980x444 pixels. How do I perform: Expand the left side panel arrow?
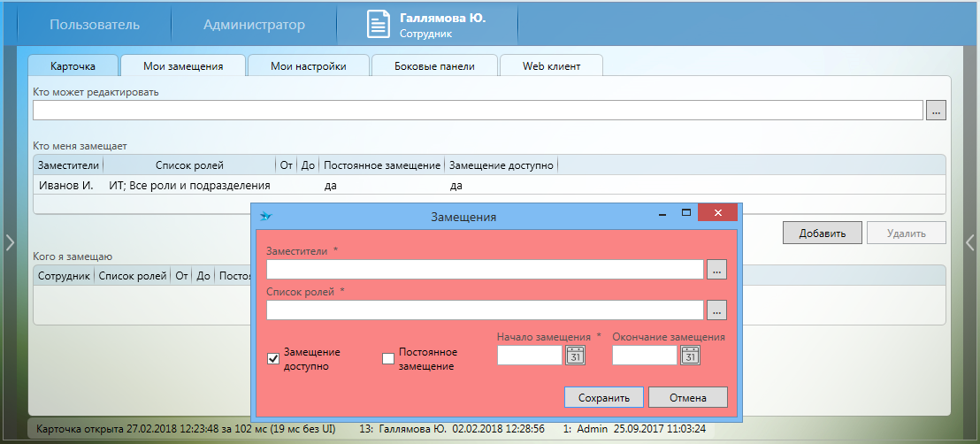(10, 241)
